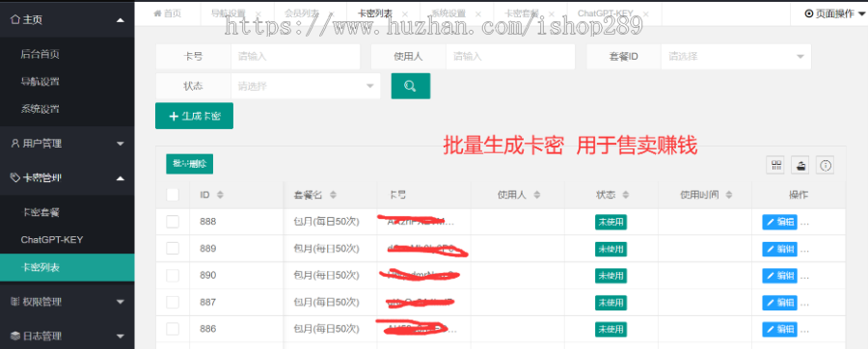Viewport: 868px width, 349px height.
Task: Close the 会员列表 tab
Action: [x=332, y=14]
